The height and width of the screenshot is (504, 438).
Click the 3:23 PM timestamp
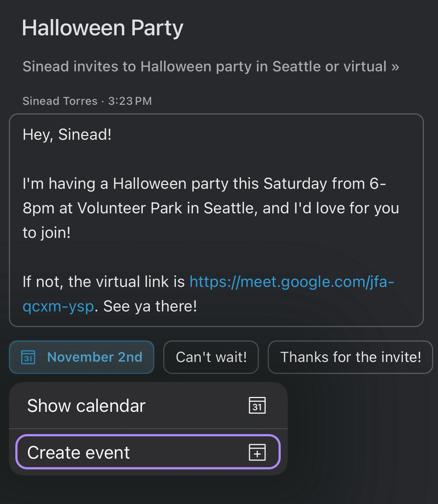[x=130, y=101]
